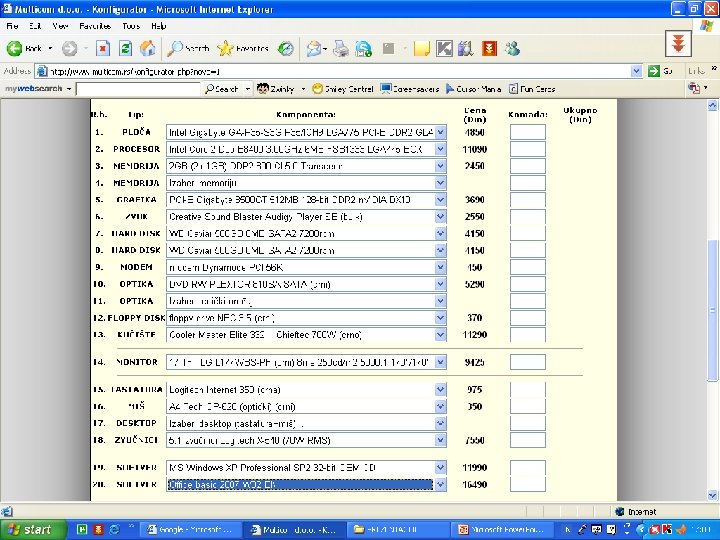Expand the TASTATURA keyboard dropdown

(440, 390)
